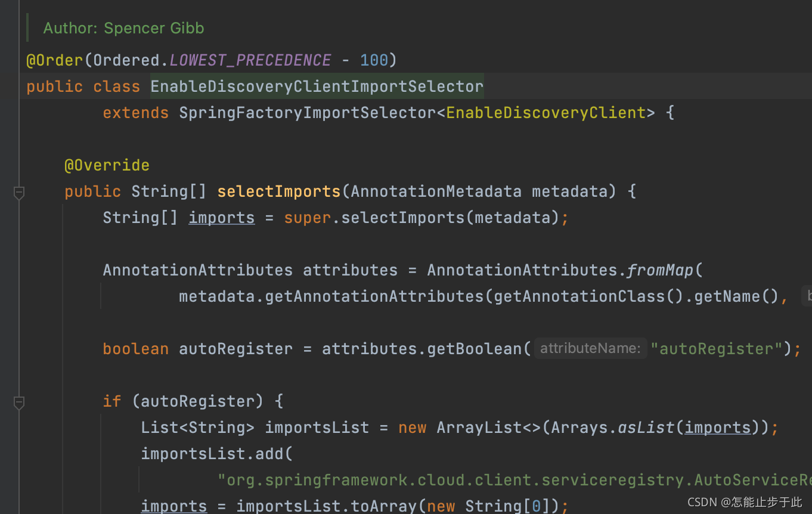This screenshot has width=812, height=514.
Task: Click the AnnotationAttributes attributes declaration
Action: [x=250, y=270]
